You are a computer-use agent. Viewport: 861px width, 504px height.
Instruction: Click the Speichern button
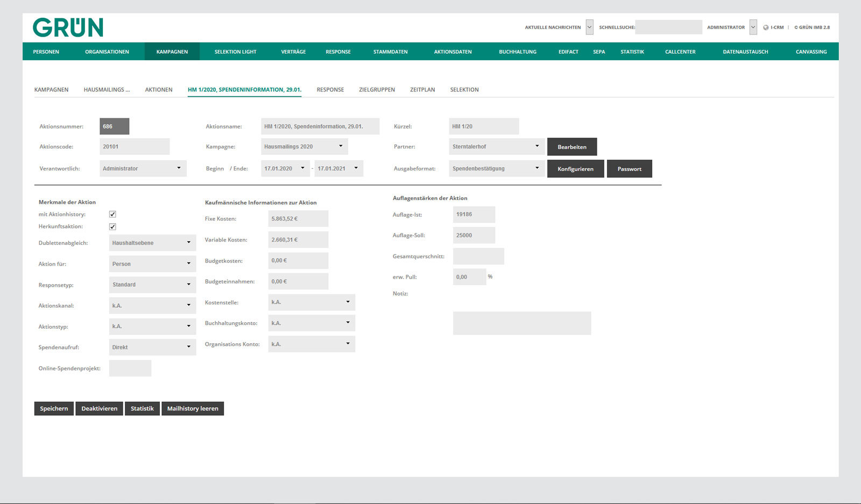click(54, 409)
